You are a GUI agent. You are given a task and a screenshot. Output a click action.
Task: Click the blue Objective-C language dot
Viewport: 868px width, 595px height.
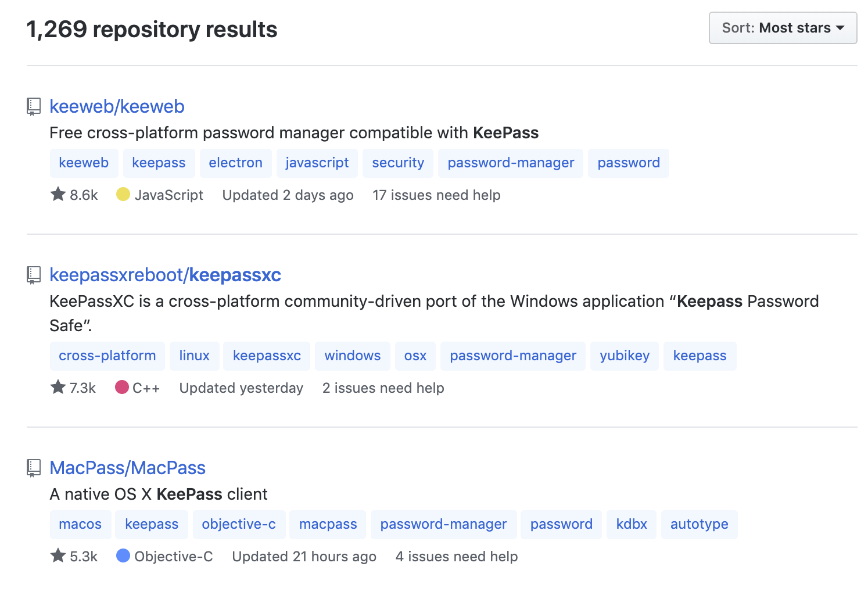pos(123,555)
